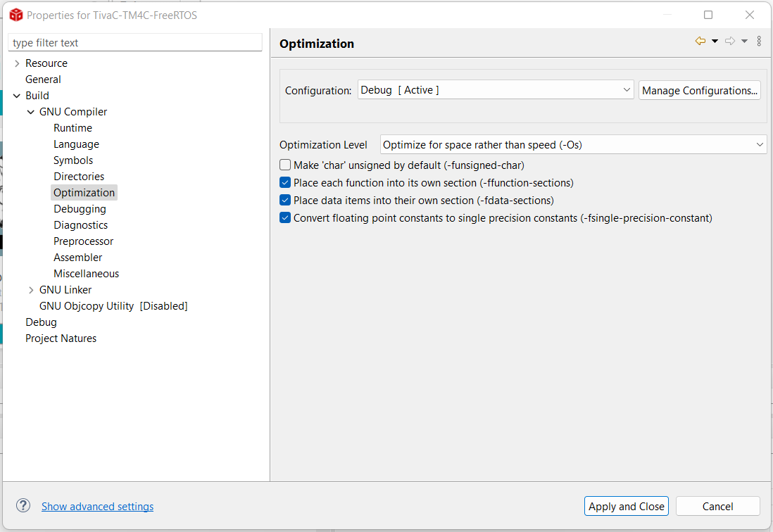Select the Optimization tree item
Image resolution: width=773 pixels, height=532 pixels.
click(x=84, y=193)
